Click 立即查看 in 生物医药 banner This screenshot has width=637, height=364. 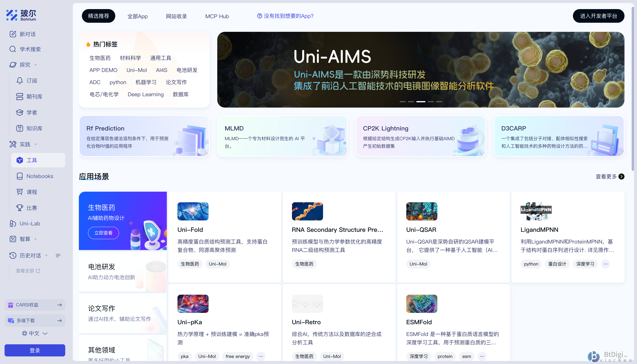tap(103, 233)
